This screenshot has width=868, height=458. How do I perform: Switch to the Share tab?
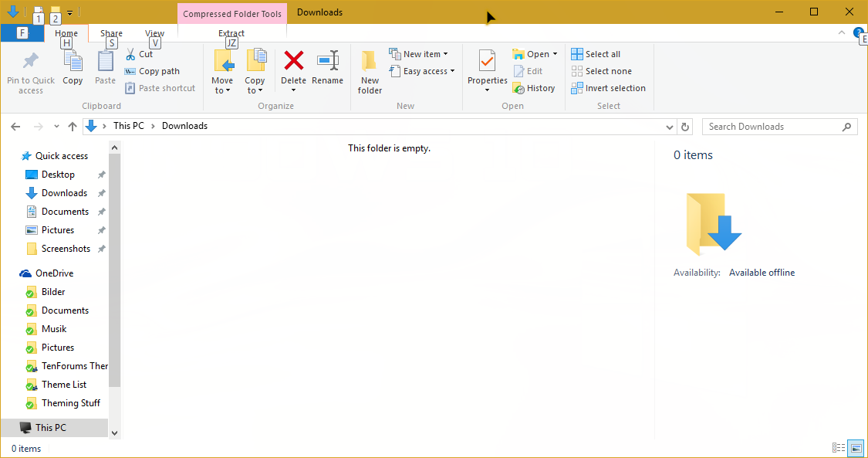click(111, 33)
